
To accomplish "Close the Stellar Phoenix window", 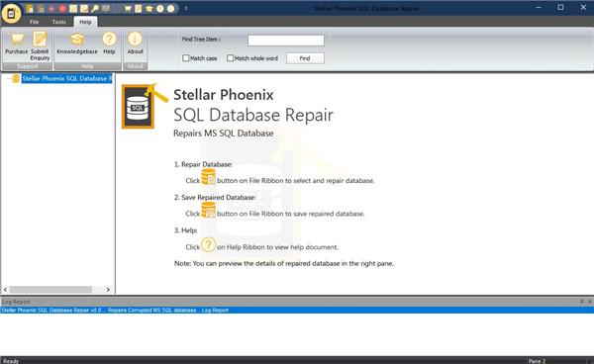I will point(583,8).
